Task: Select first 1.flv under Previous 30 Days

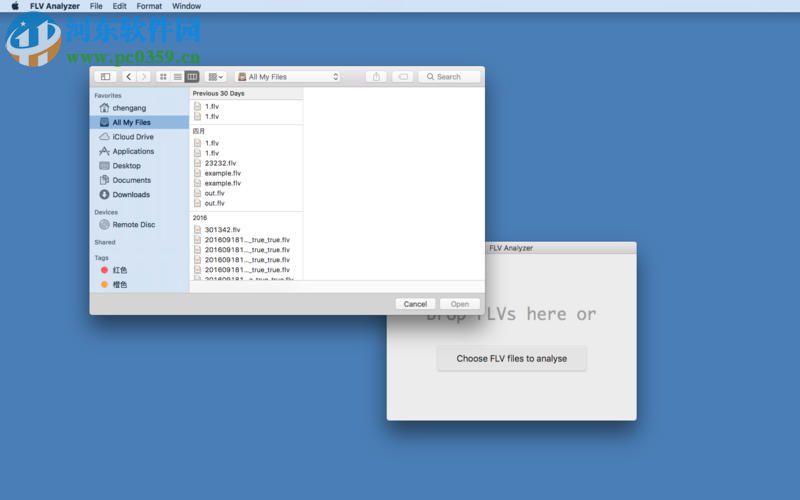Action: point(246,106)
